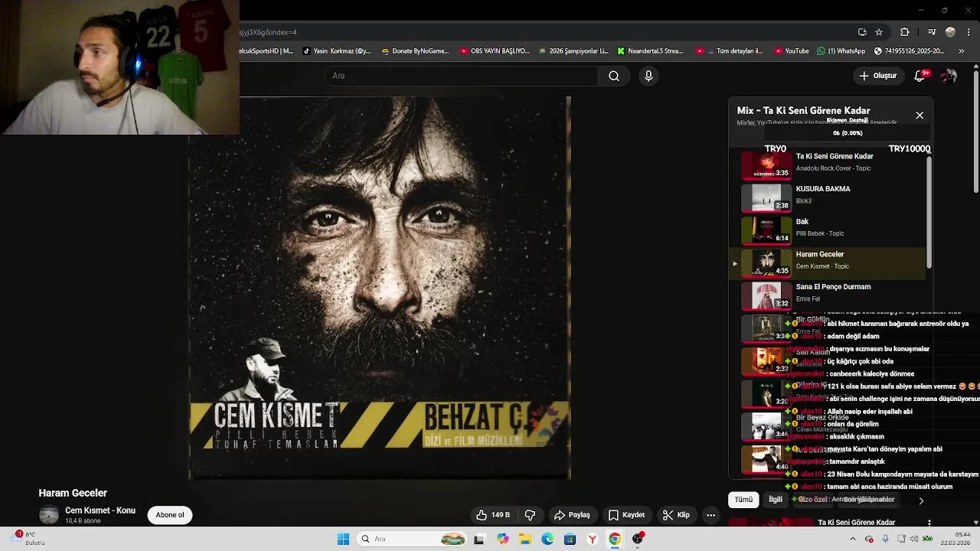Open Yandex browser from the taskbar
Screen dimensions: 980x551
tap(592, 540)
